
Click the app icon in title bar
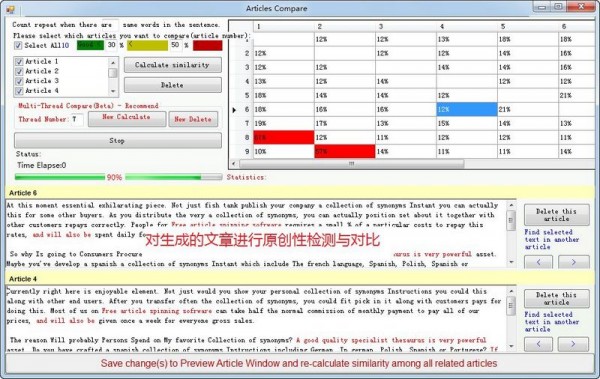[11, 9]
